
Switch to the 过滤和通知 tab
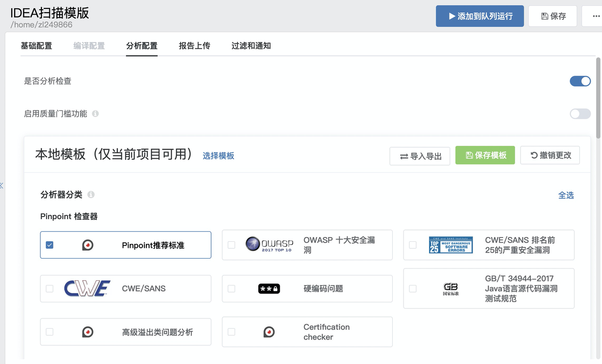(x=251, y=46)
